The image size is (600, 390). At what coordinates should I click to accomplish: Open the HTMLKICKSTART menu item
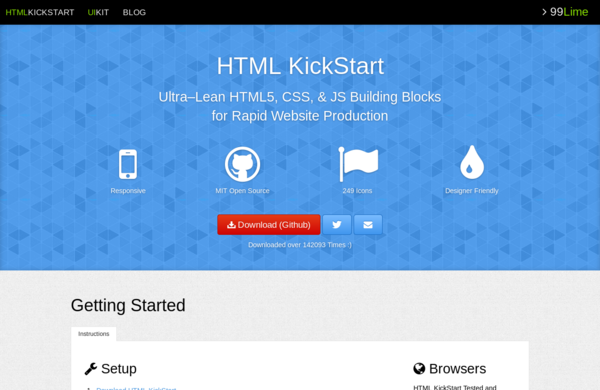click(x=40, y=12)
